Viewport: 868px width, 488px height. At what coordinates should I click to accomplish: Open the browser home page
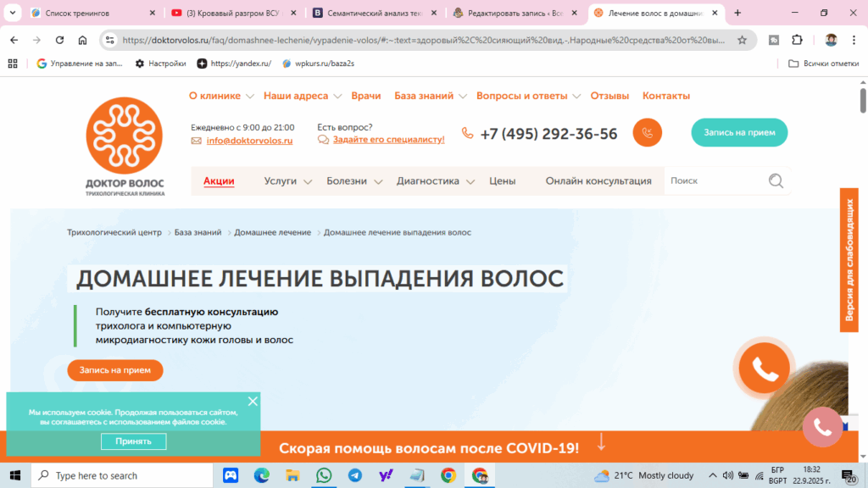82,40
